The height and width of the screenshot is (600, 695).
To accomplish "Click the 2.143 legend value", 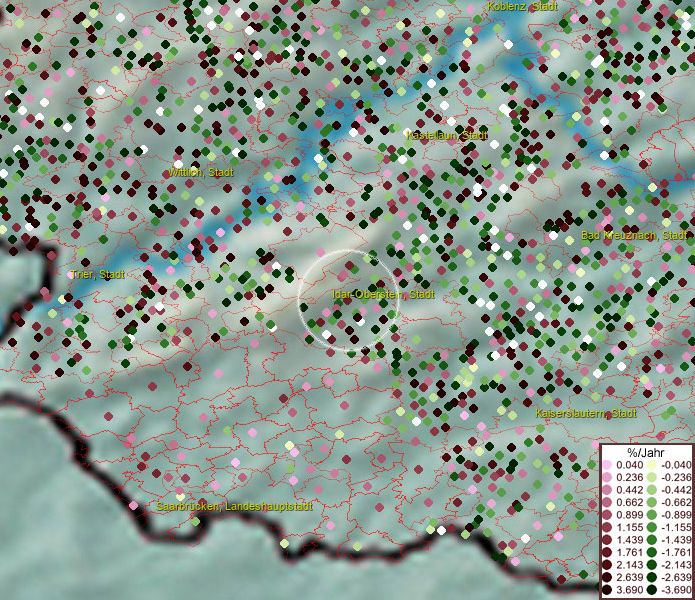I will click(629, 565).
